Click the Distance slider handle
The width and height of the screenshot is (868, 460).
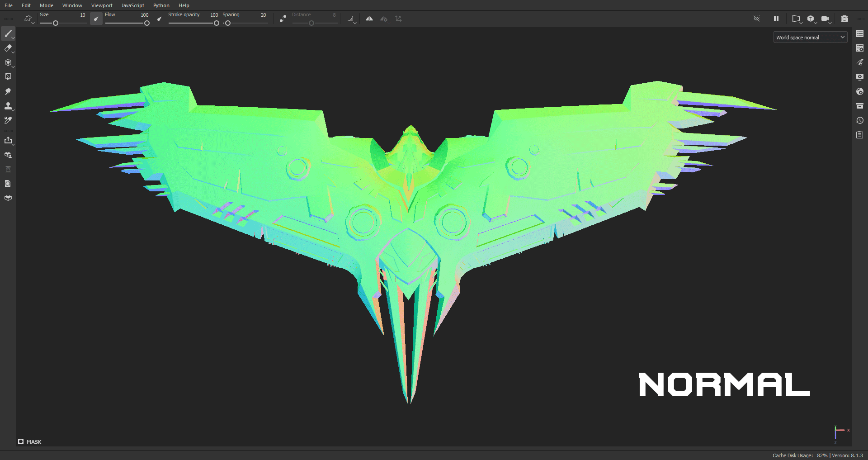(311, 23)
